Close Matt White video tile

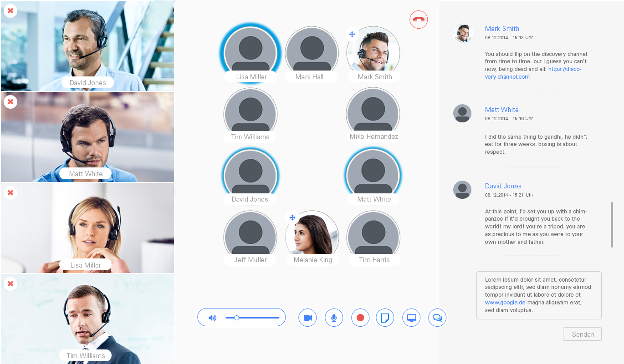tap(10, 101)
